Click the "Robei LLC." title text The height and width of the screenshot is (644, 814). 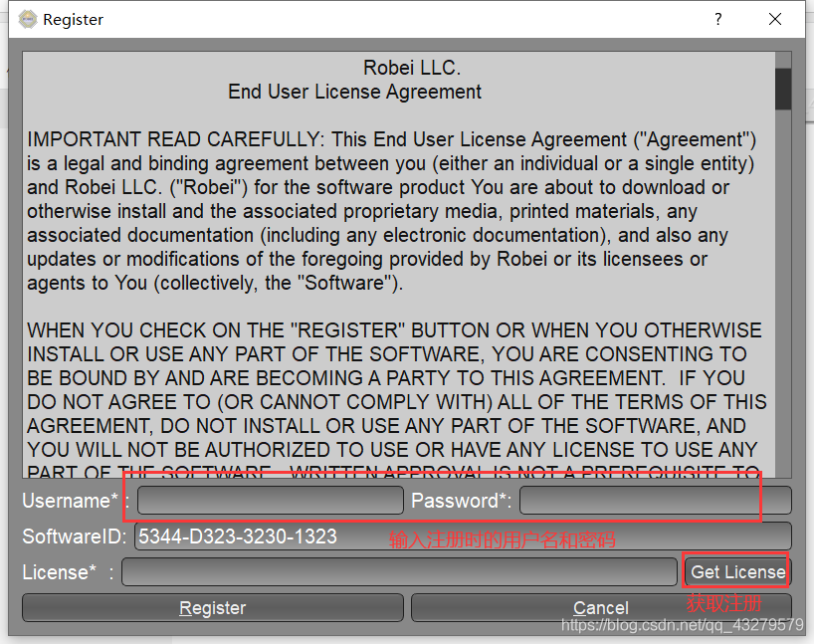coord(412,68)
